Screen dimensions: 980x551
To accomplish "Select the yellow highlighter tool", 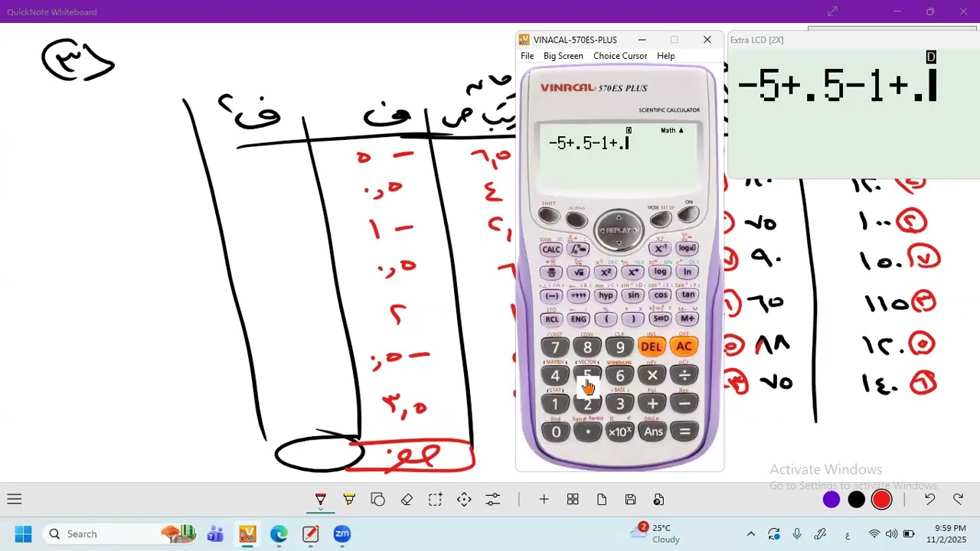I will click(349, 500).
